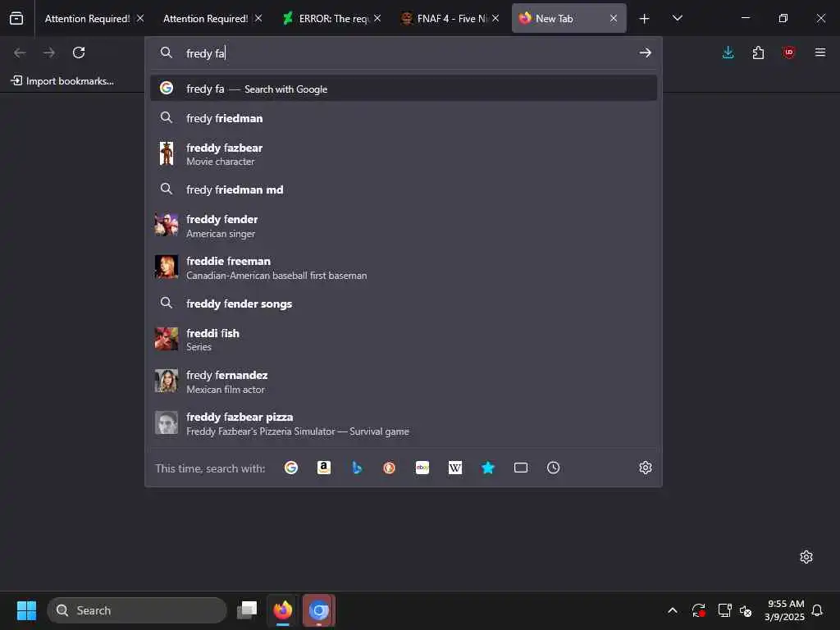840x630 pixels.
Task: Search this time with Amazon
Action: click(x=323, y=468)
